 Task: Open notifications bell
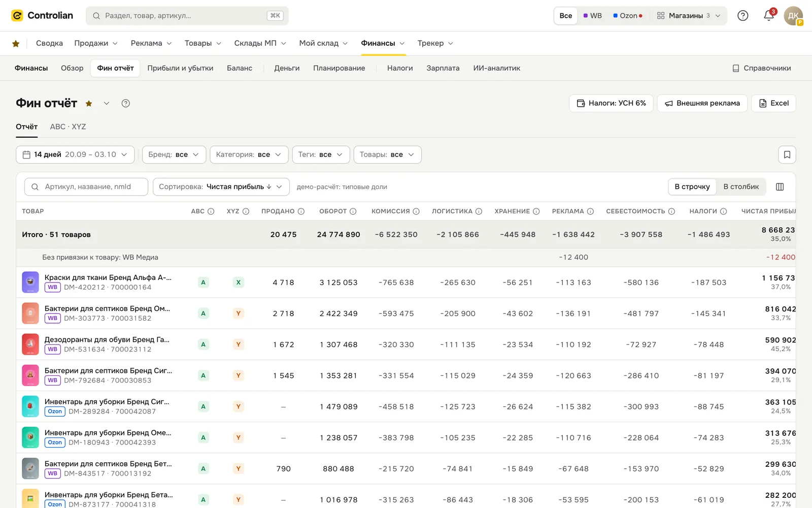coord(769,16)
